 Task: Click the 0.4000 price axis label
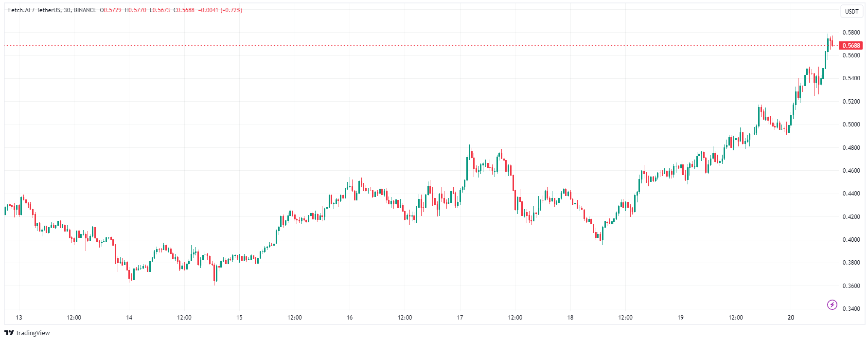point(851,240)
